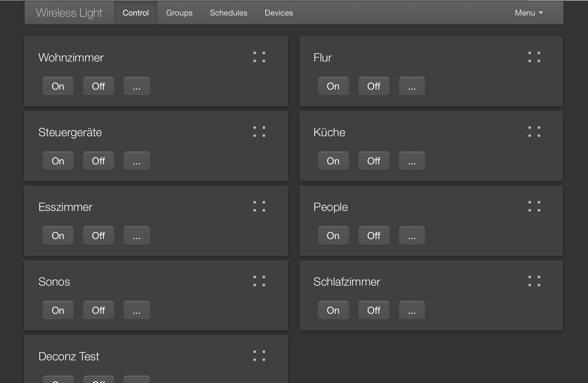The width and height of the screenshot is (588, 383).
Task: Click the Schlafzimmer drag handle icon
Action: [534, 281]
